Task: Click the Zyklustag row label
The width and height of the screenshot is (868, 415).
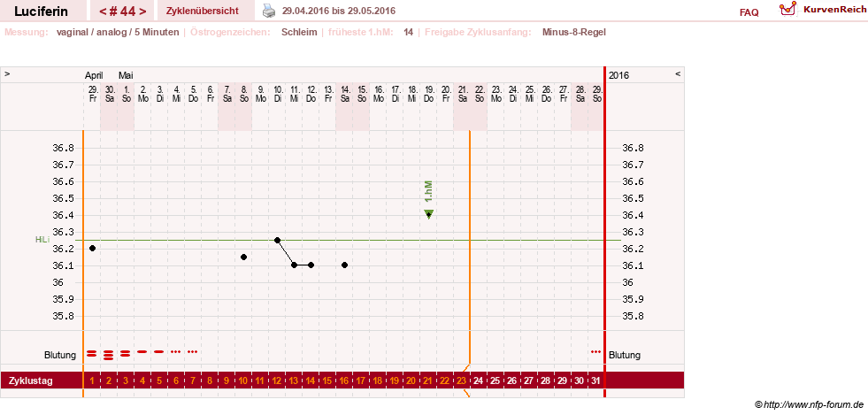Action: click(x=30, y=380)
